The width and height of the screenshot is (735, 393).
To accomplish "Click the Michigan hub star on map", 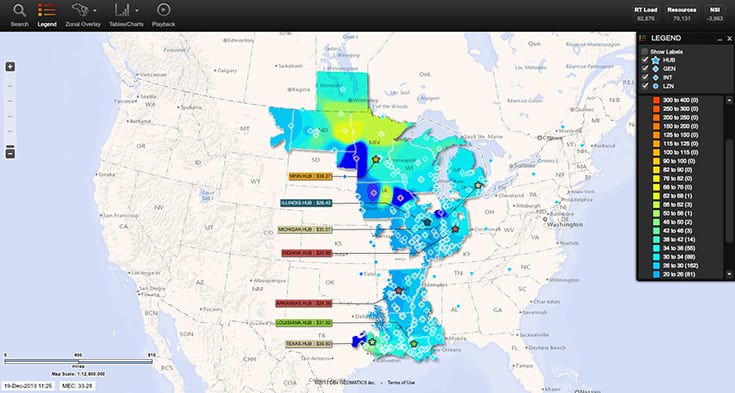I will [478, 185].
